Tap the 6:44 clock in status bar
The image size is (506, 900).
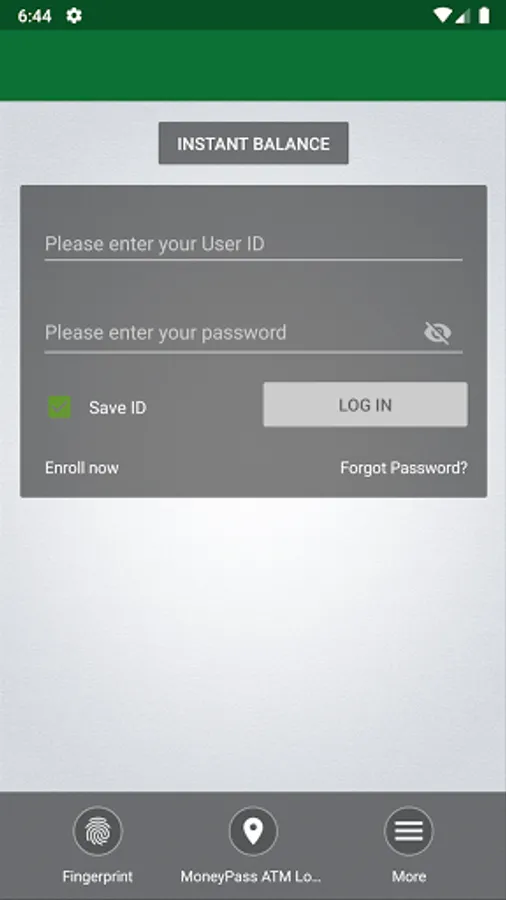pos(34,15)
